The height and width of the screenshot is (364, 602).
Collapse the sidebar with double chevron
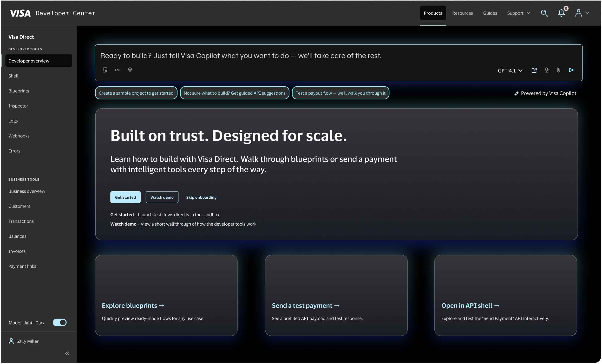click(67, 353)
